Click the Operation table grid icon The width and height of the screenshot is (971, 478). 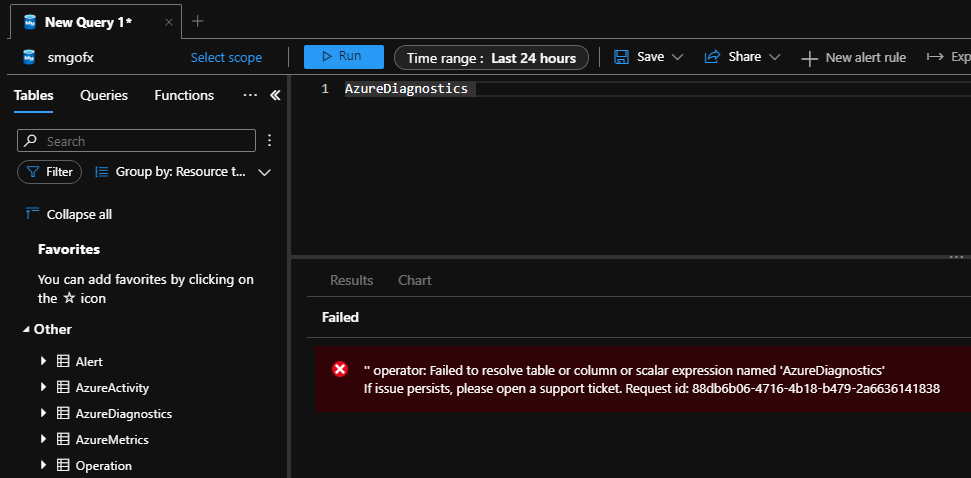(63, 465)
